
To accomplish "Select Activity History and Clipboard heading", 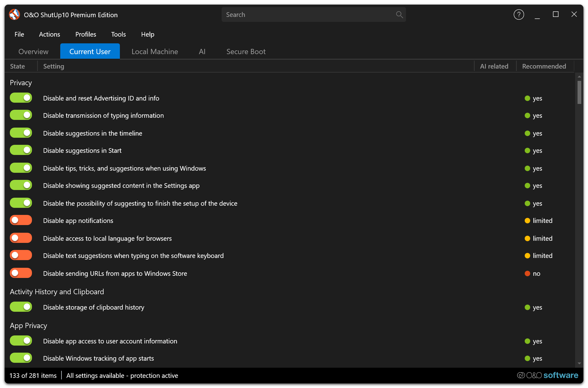I will tap(57, 292).
